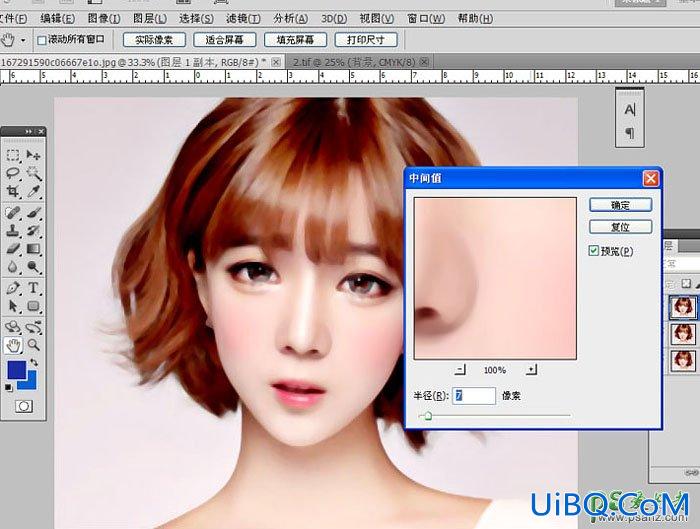Open the 图层(L) menu
This screenshot has width=700, height=529.
150,19
